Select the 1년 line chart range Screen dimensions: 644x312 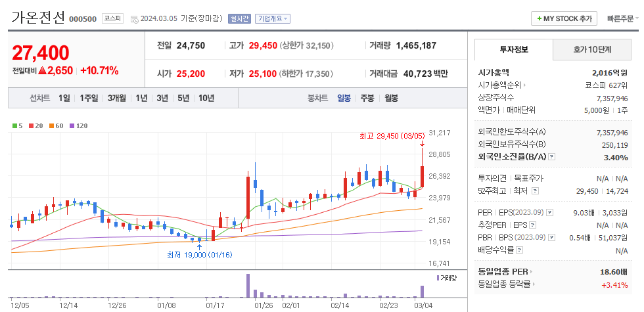point(141,98)
